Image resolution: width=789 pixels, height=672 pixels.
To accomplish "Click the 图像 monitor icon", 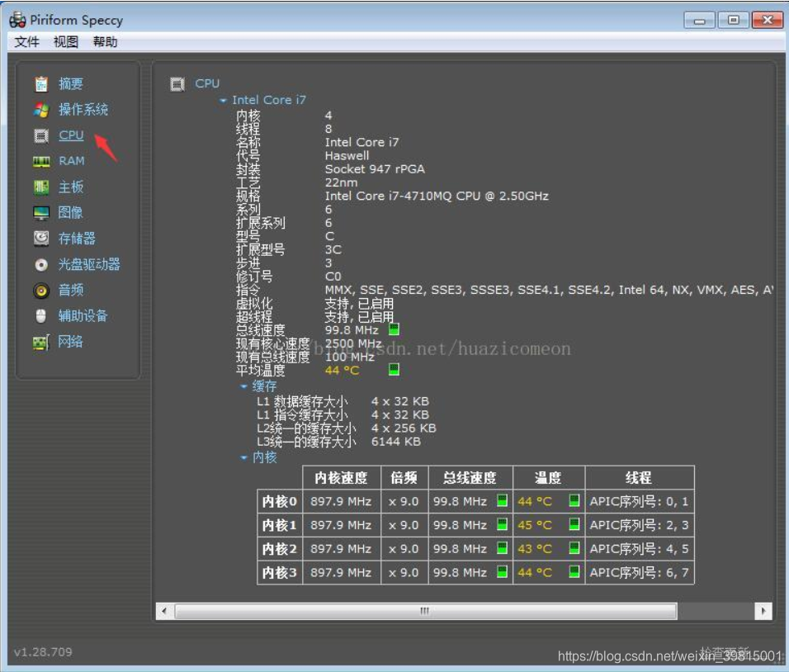I will 41,213.
